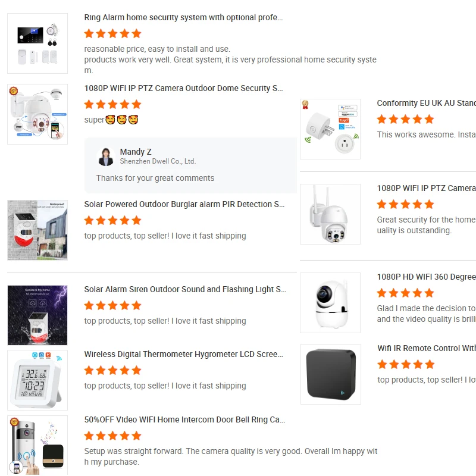Open Wireless Digital Thermometer Hygrometer title link
476x476 pixels.
(184, 354)
